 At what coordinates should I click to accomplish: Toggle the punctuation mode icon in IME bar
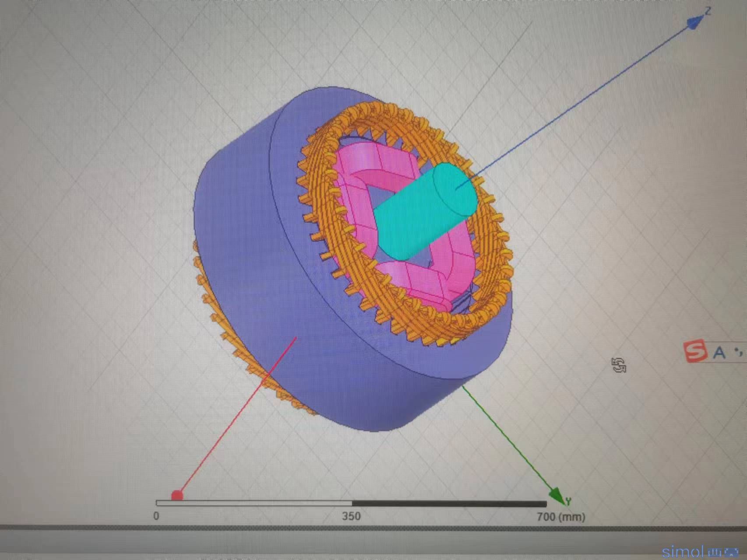(x=739, y=351)
